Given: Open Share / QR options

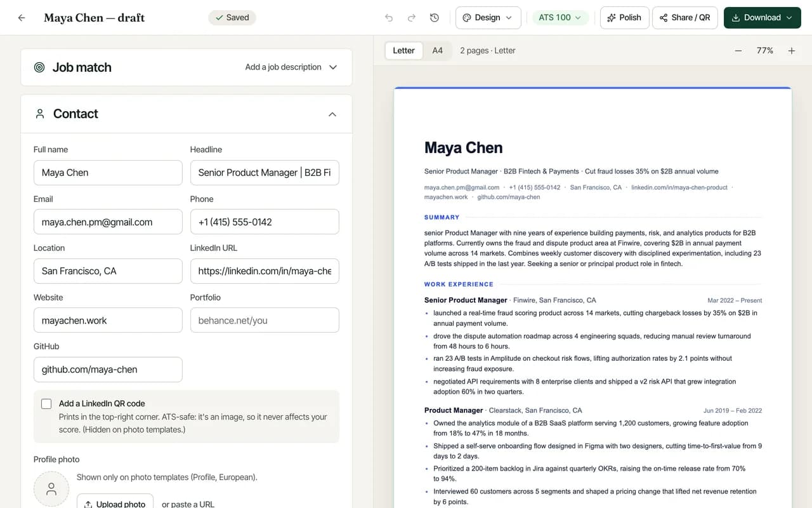Looking at the screenshot, I should [686, 18].
